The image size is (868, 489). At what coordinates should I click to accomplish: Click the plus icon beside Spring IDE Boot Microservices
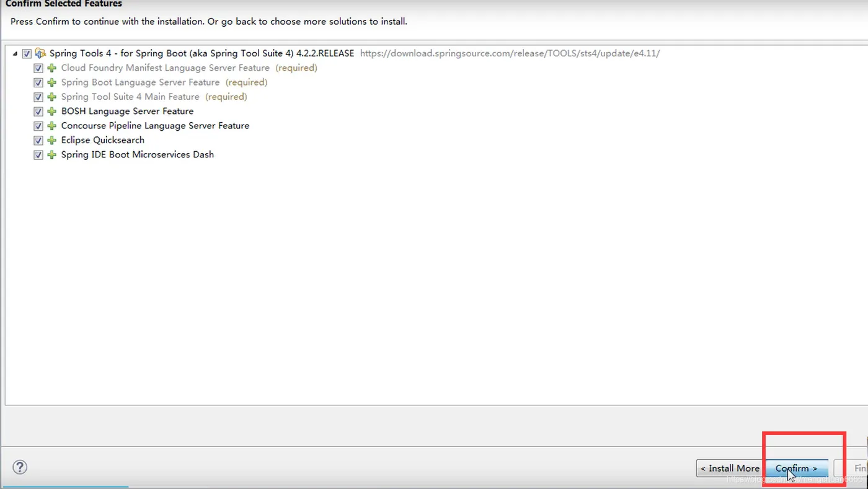click(x=51, y=155)
